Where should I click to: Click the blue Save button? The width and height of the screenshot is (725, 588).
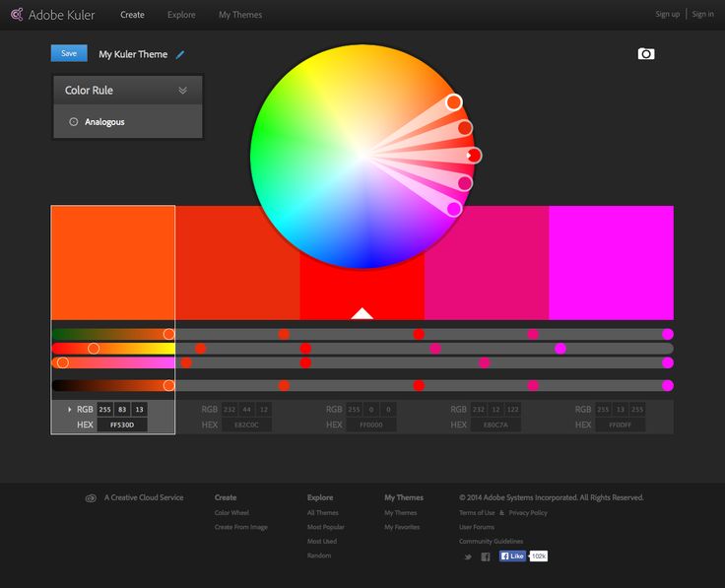click(x=69, y=53)
